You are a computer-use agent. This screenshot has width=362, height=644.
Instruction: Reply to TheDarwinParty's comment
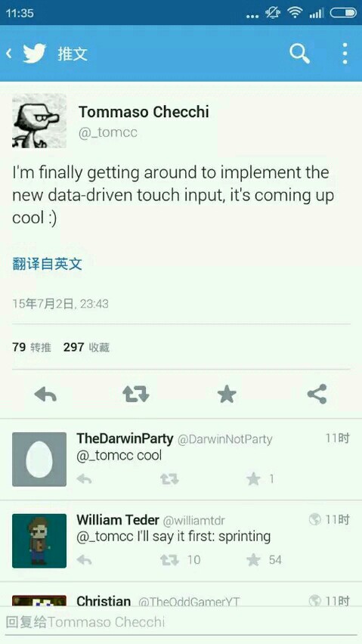coord(84,479)
